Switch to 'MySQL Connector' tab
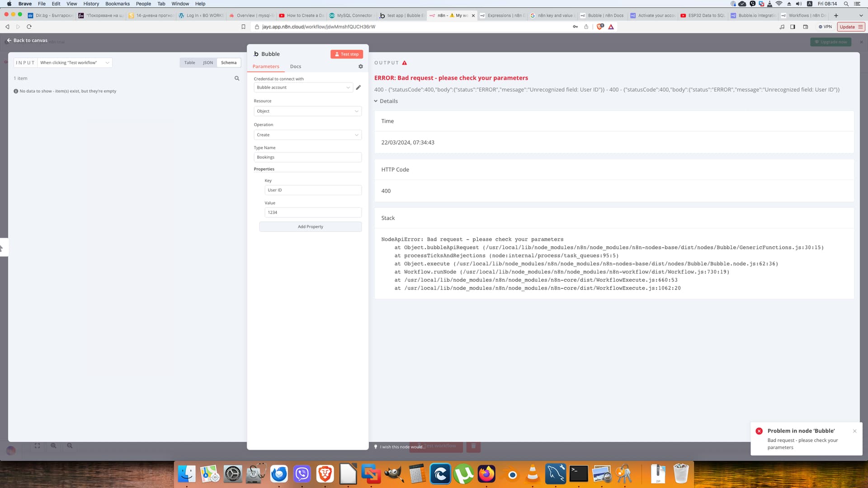 (351, 15)
